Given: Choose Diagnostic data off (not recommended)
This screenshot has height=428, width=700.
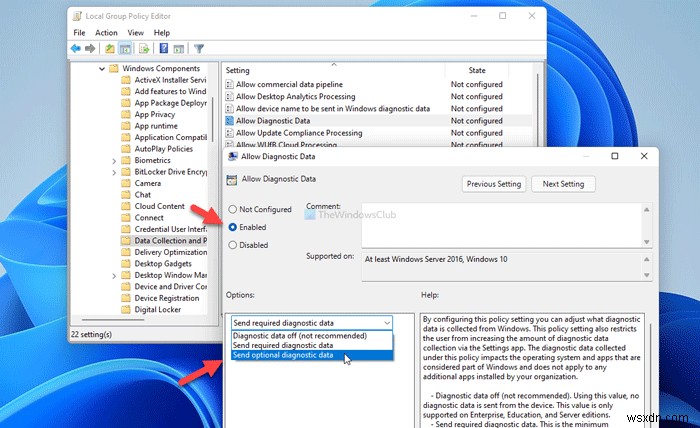Looking at the screenshot, I should point(312,336).
